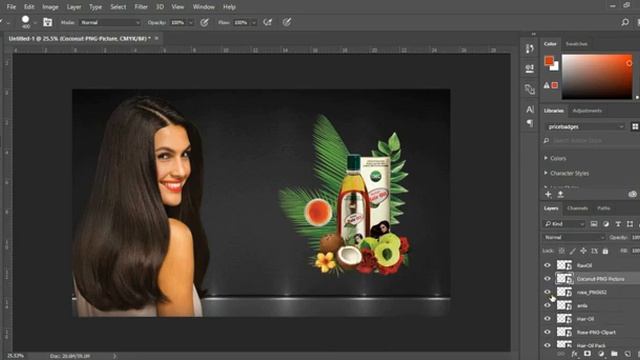The height and width of the screenshot is (360, 640).
Task: Create a new group folder icon
Action: [614, 354]
